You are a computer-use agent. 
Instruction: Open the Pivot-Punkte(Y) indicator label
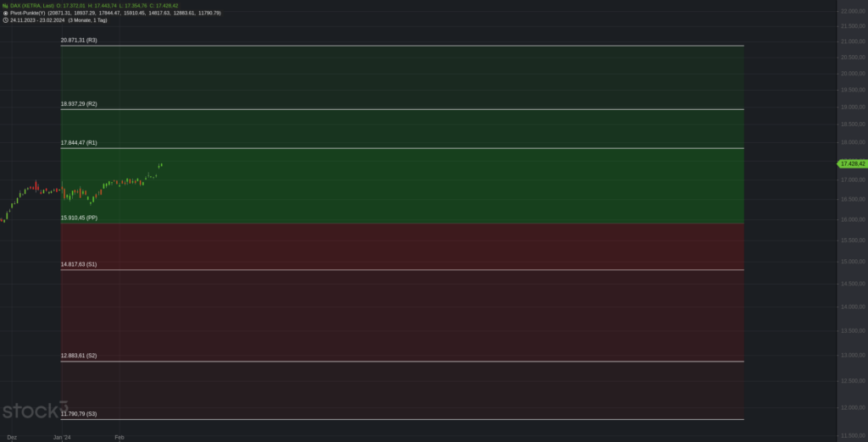pyautogui.click(x=28, y=13)
